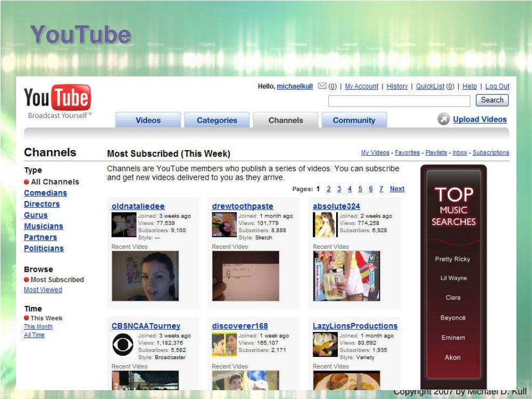The image size is (532, 399).
Task: Play oldnataliedee's recent video thumbnail
Action: pos(145,276)
